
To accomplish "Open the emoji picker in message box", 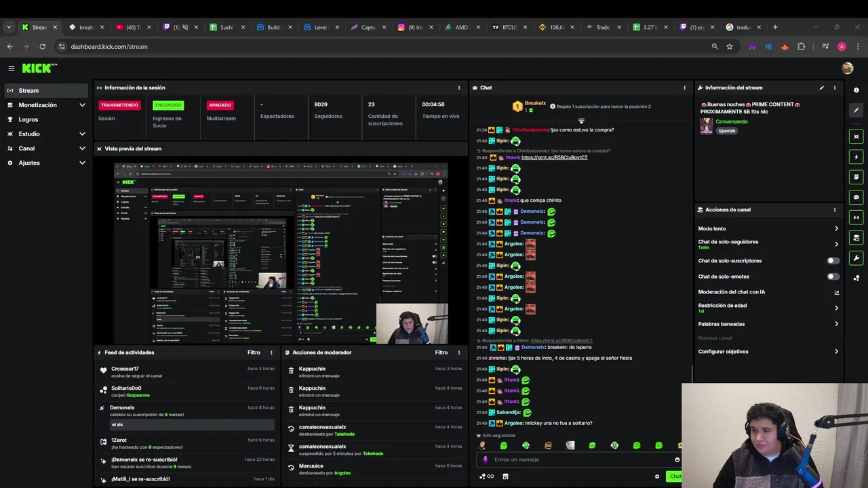I will (677, 460).
